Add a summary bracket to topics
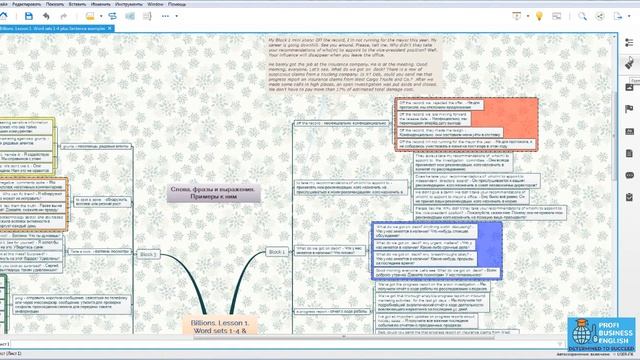This screenshot has height=360, width=640. tap(147, 16)
